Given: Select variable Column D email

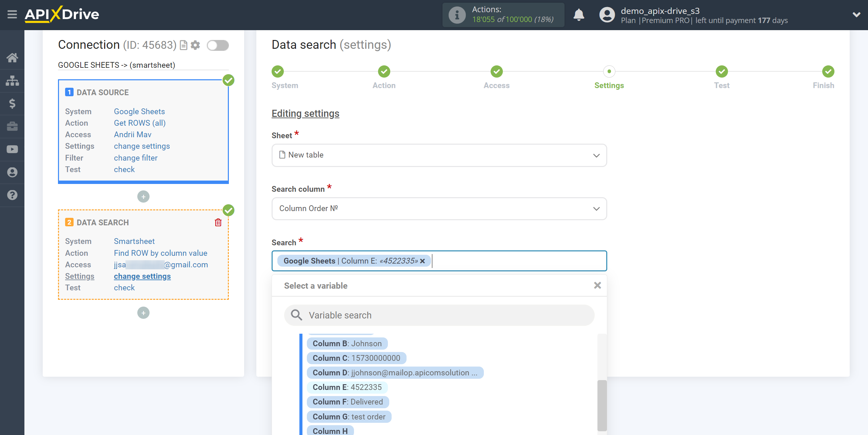Looking at the screenshot, I should [395, 373].
